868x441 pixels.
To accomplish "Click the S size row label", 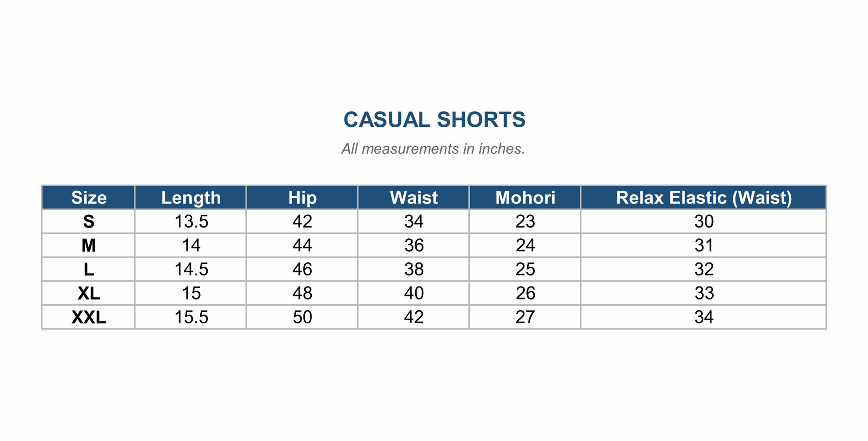I will pos(89,221).
